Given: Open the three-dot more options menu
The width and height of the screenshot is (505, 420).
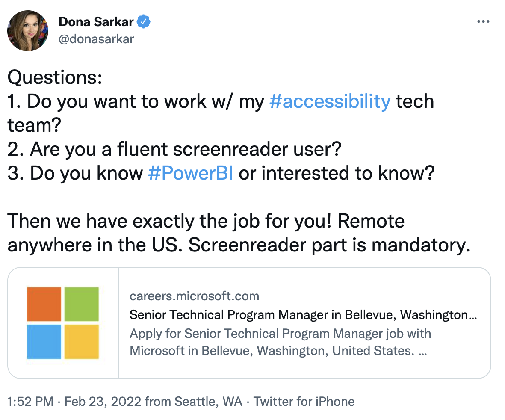Looking at the screenshot, I should tap(483, 21).
